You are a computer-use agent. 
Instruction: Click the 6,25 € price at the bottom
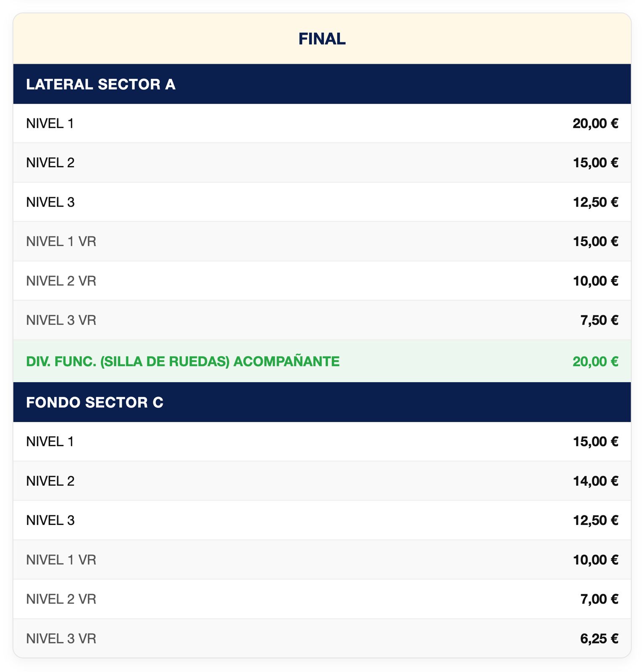(599, 638)
